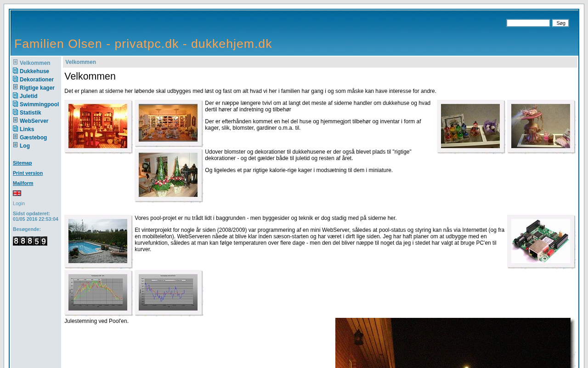Viewport: 588px width, 368px height.
Task: Go to the Links page
Action: [27, 129]
